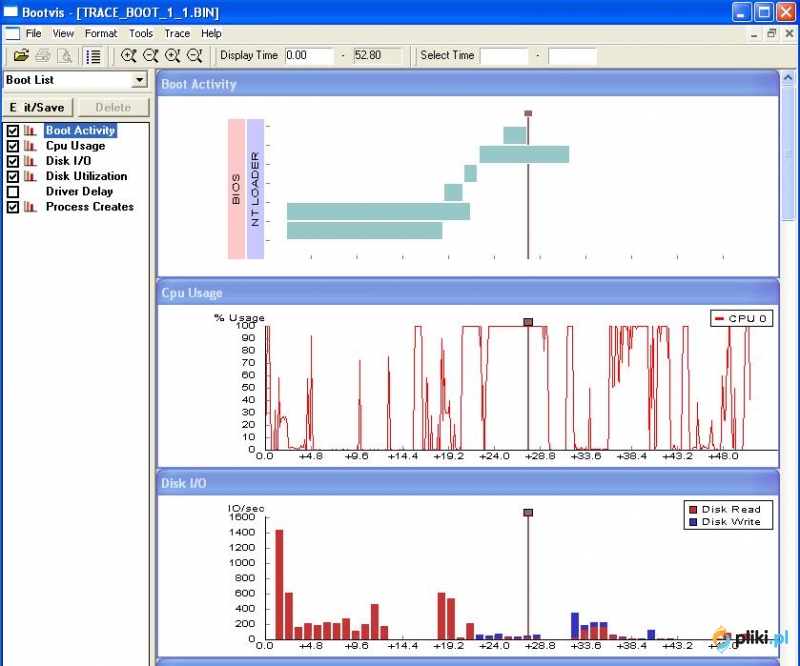Viewport: 800px width, 666px height.
Task: Minimize the inner document window
Action: (x=754, y=34)
